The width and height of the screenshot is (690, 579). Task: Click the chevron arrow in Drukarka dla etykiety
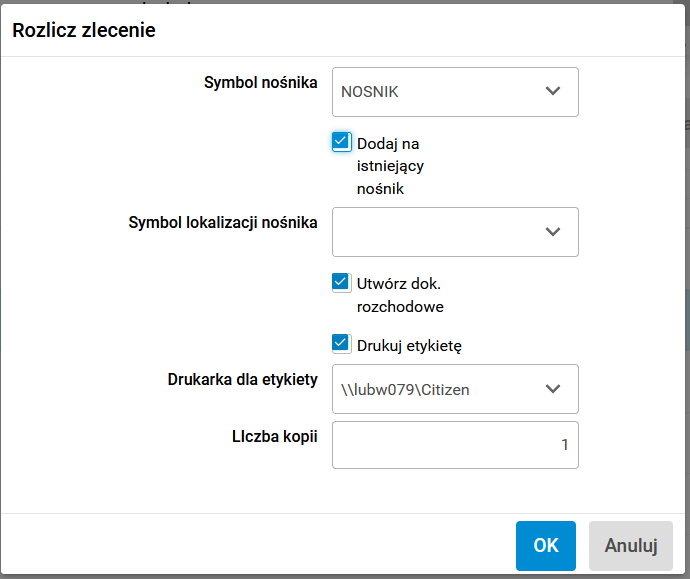pos(553,389)
